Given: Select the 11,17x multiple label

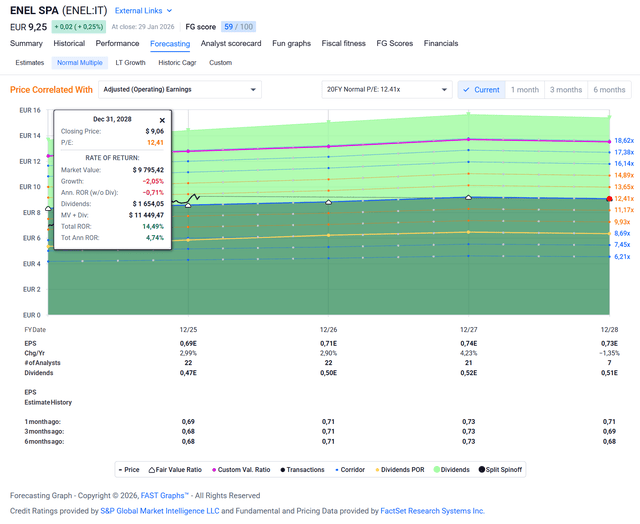Looking at the screenshot, I should pos(624,210).
